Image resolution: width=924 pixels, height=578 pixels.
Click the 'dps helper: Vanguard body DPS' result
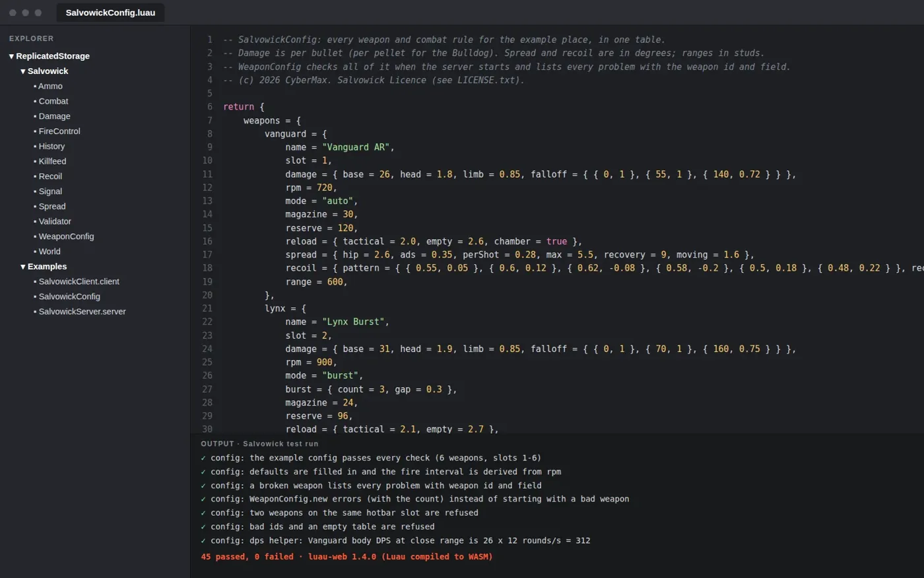pos(395,540)
